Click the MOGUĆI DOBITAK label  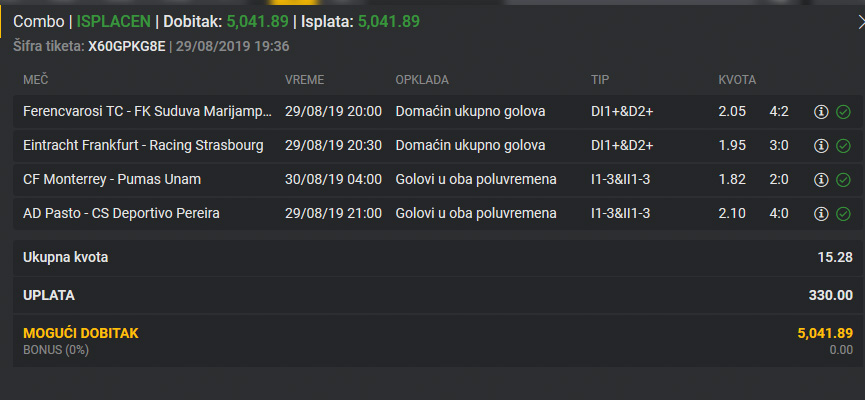81,333
